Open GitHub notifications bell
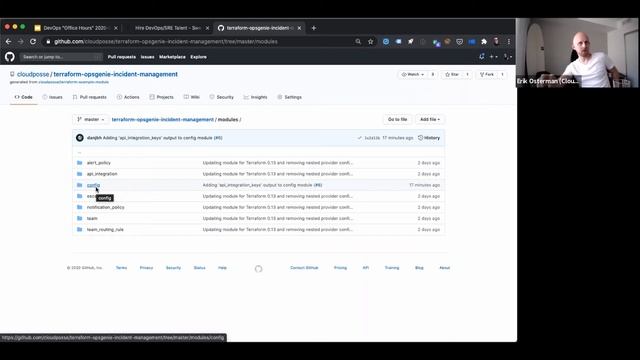 click(x=482, y=57)
